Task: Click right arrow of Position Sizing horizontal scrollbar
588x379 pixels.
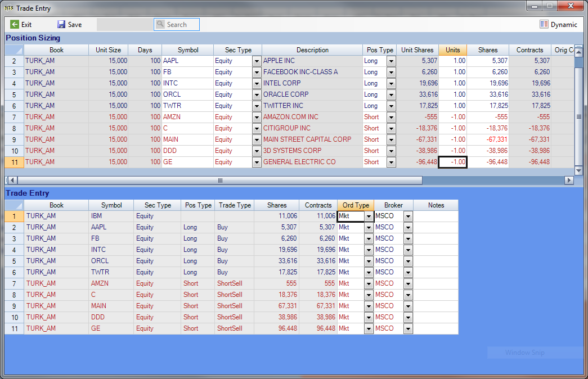Action: pyautogui.click(x=569, y=180)
